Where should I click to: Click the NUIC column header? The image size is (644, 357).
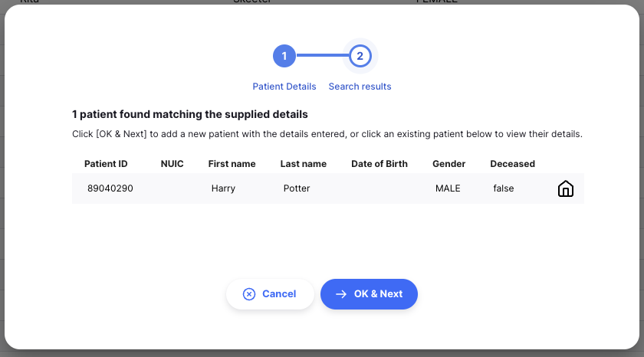point(172,164)
